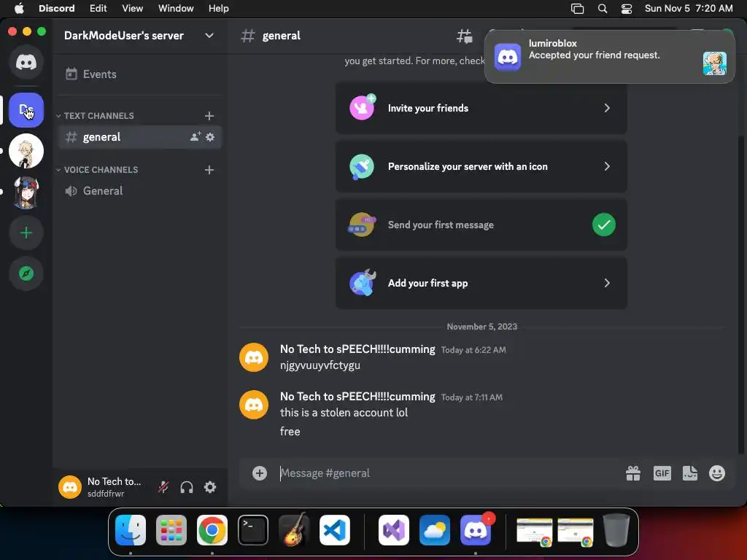
Task: Click username on the 7:11 AM message
Action: [357, 397]
